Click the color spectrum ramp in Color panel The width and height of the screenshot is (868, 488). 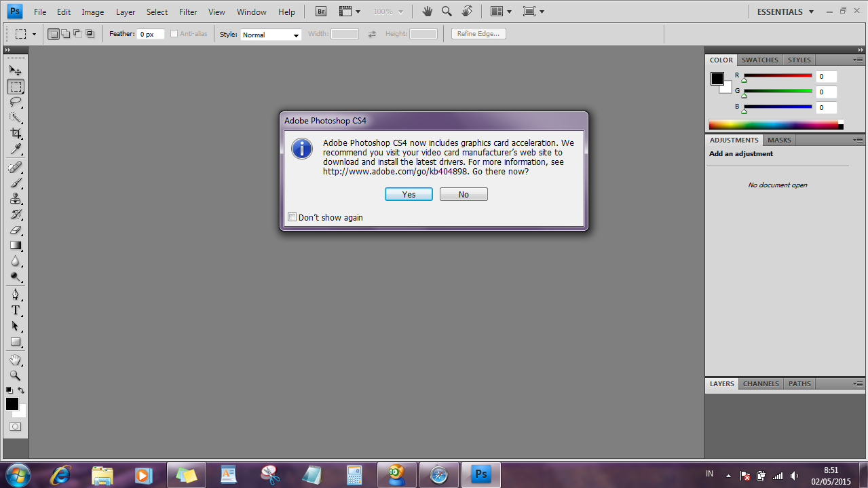coord(774,125)
